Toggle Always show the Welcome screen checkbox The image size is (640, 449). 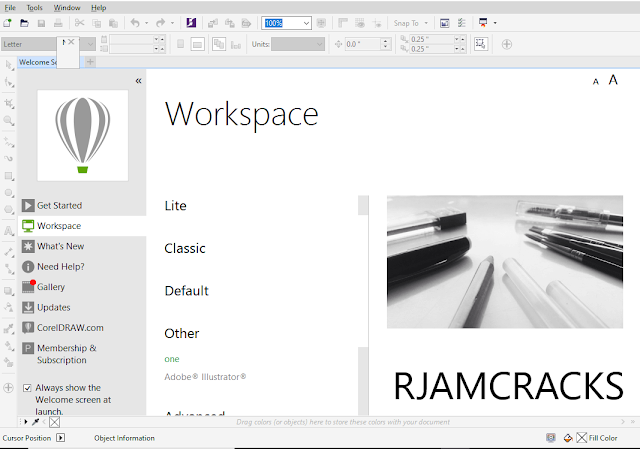[x=27, y=388]
